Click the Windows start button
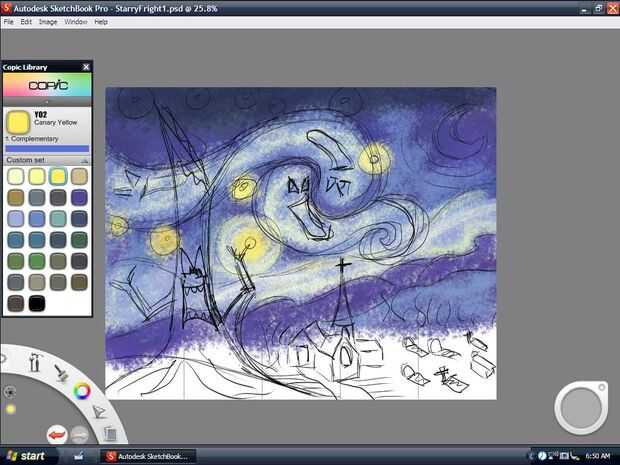 pyautogui.click(x=26, y=456)
